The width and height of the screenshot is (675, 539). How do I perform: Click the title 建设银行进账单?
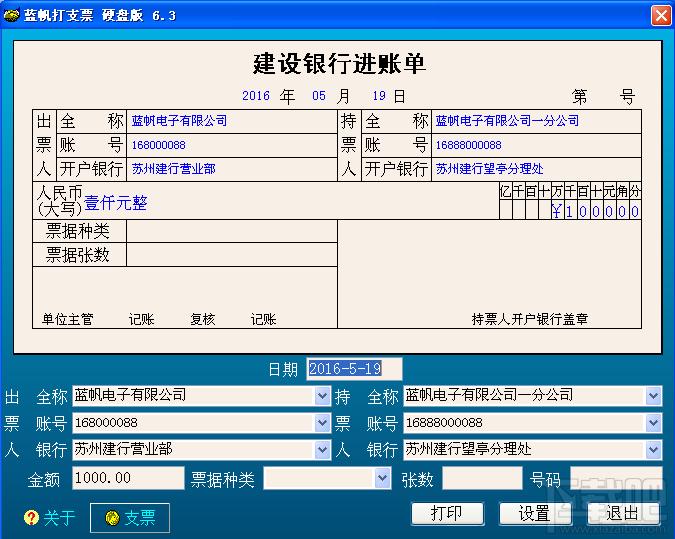pyautogui.click(x=339, y=64)
